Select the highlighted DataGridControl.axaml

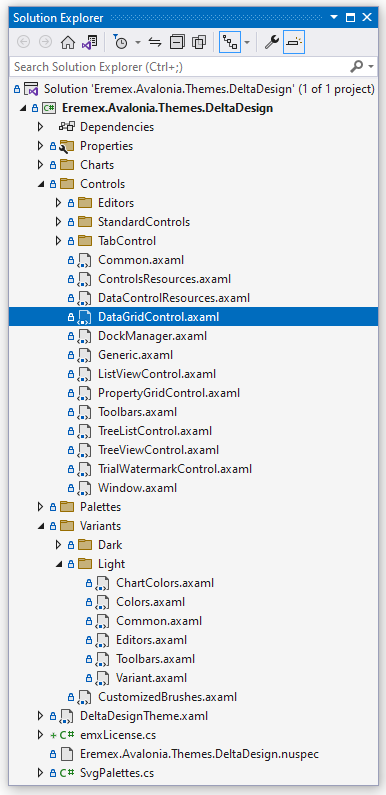tap(159, 317)
